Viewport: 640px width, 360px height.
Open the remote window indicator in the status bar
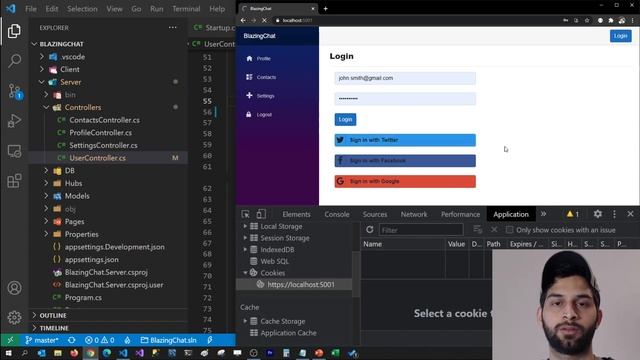(10, 340)
